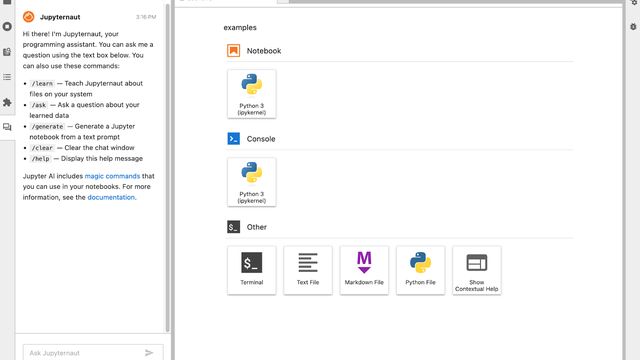Viewport: 640px width, 360px height.
Task: Click the chat panel vertical scrollbar
Action: tap(167, 167)
